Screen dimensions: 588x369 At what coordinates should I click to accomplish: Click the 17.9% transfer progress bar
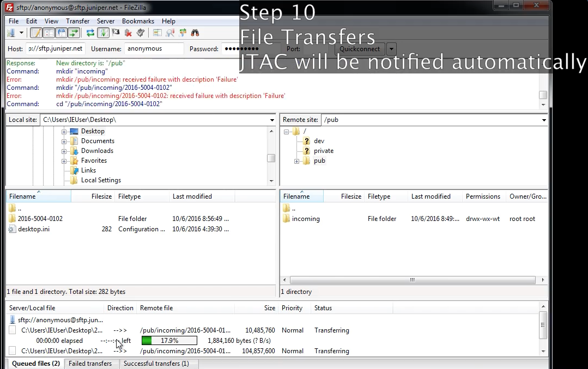tap(169, 341)
